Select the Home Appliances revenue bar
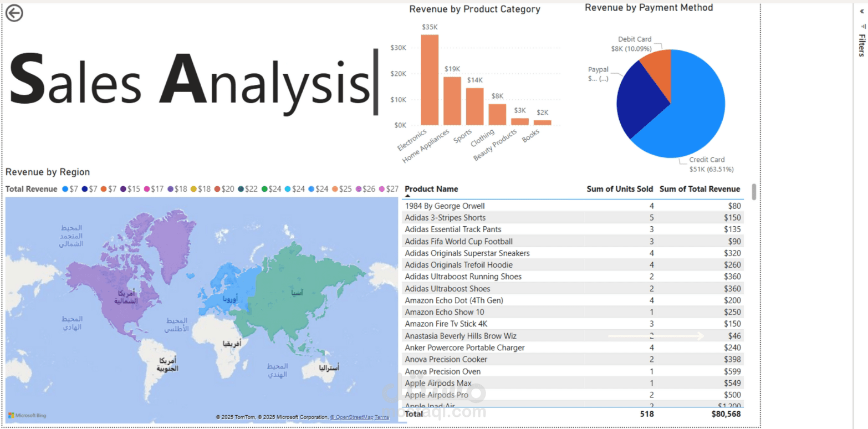Screen dimensions: 868x429 tap(452, 101)
